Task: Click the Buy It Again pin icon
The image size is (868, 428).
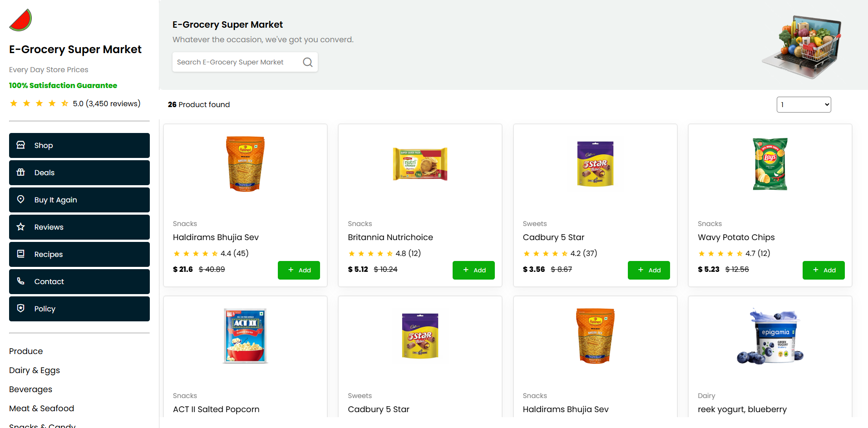Action: coord(21,200)
